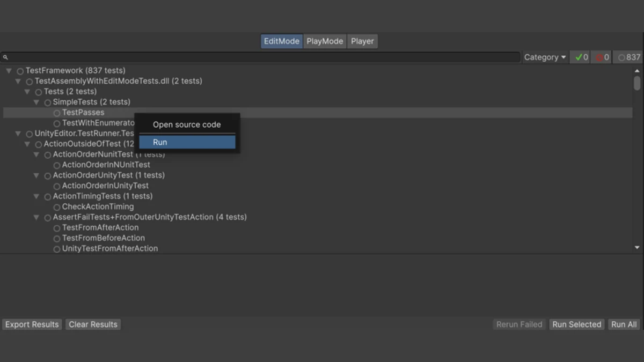This screenshot has height=362, width=644.
Task: Click the Clear Results button
Action: (93, 324)
